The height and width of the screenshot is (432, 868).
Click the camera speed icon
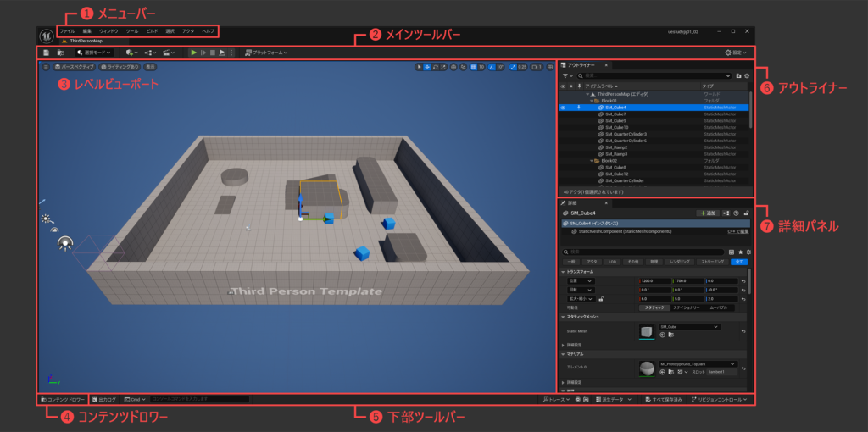pos(537,67)
